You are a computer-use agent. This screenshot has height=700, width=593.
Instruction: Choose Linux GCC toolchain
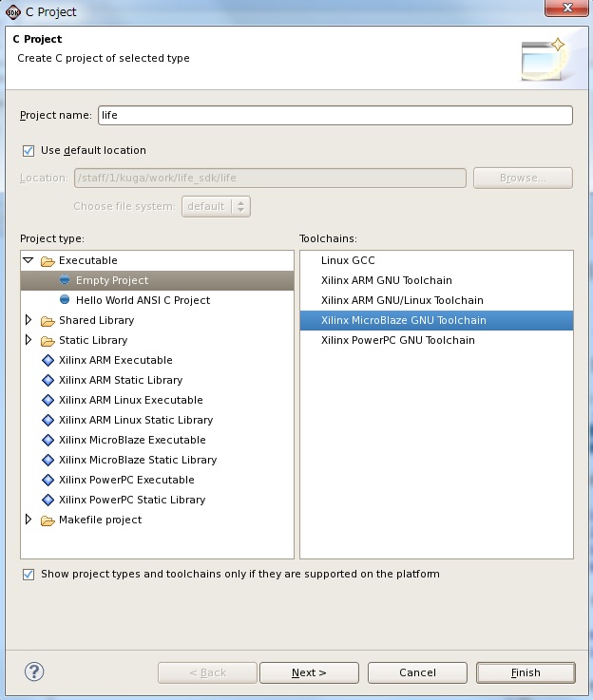pyautogui.click(x=437, y=260)
